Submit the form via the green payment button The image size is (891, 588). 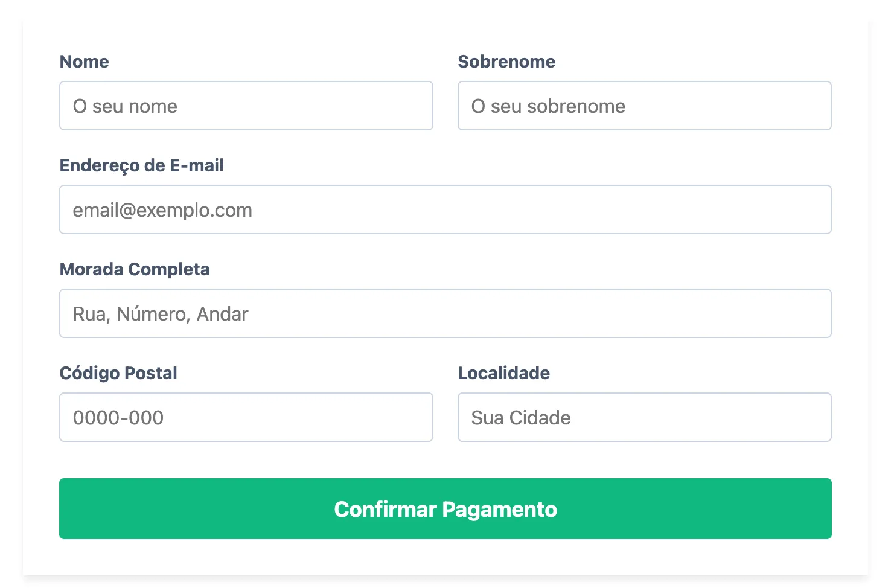click(x=445, y=508)
